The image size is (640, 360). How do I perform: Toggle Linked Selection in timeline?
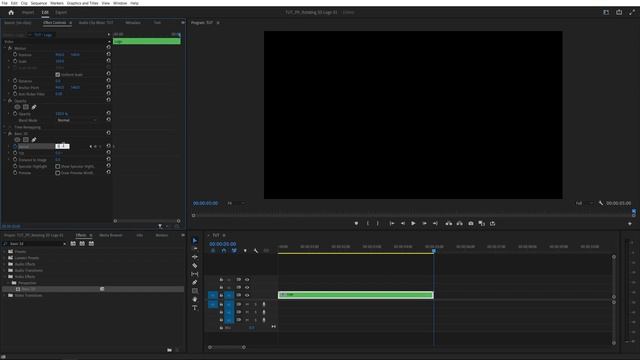[x=234, y=251]
